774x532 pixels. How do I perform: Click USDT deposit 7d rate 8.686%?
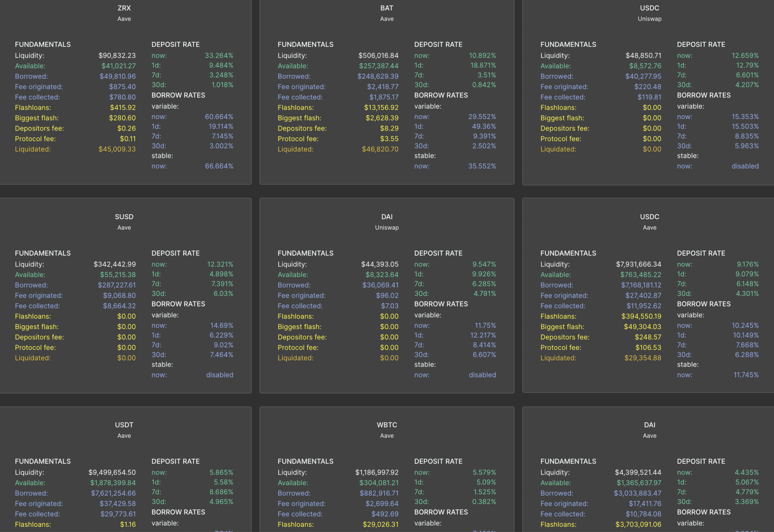point(221,492)
